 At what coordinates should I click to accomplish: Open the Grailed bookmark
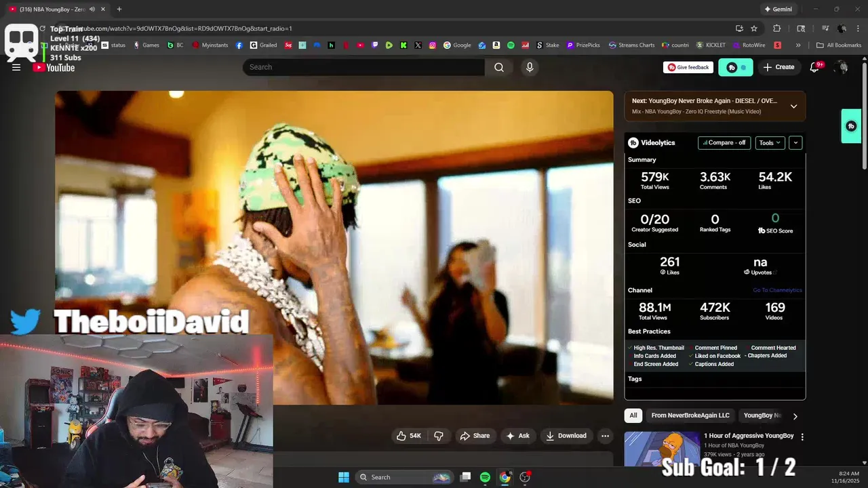click(x=263, y=45)
